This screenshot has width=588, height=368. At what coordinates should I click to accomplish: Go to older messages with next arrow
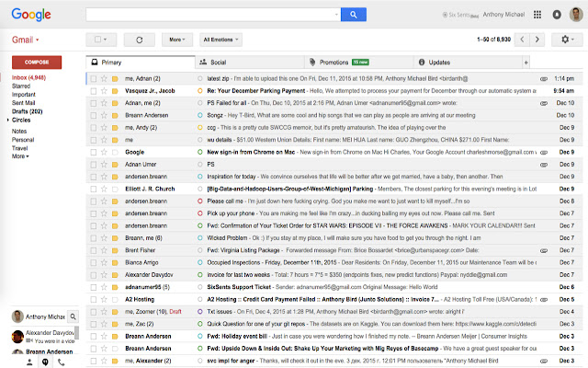(x=537, y=40)
